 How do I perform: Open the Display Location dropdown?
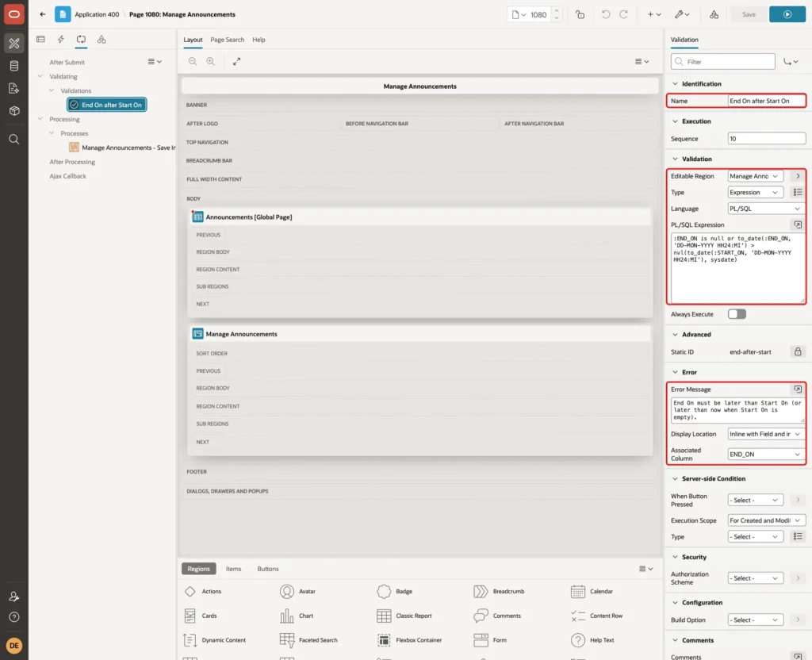(x=766, y=434)
